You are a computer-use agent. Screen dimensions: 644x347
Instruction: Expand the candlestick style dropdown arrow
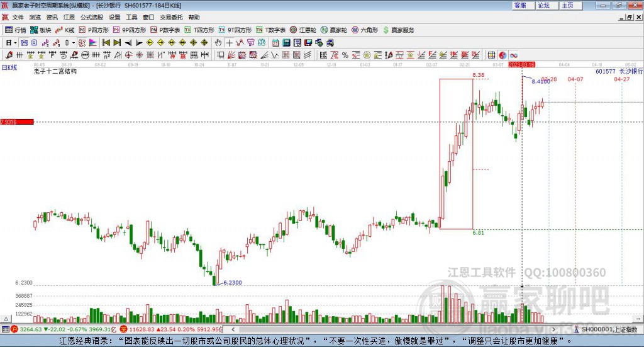(74, 43)
